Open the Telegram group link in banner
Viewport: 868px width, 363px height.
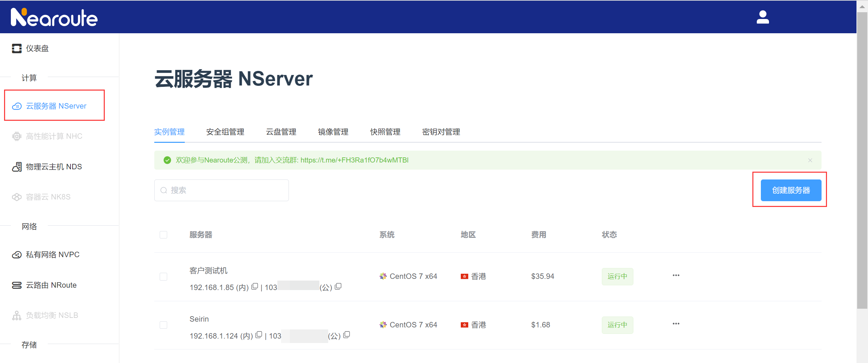tap(354, 160)
